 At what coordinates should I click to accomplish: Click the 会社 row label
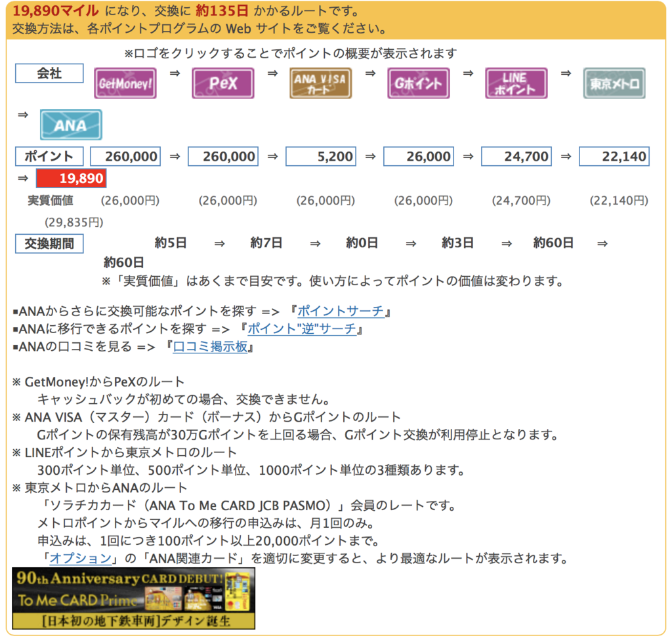click(49, 73)
